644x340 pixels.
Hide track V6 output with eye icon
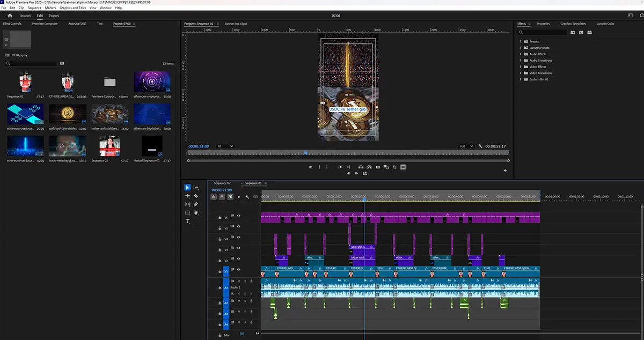pos(239,216)
